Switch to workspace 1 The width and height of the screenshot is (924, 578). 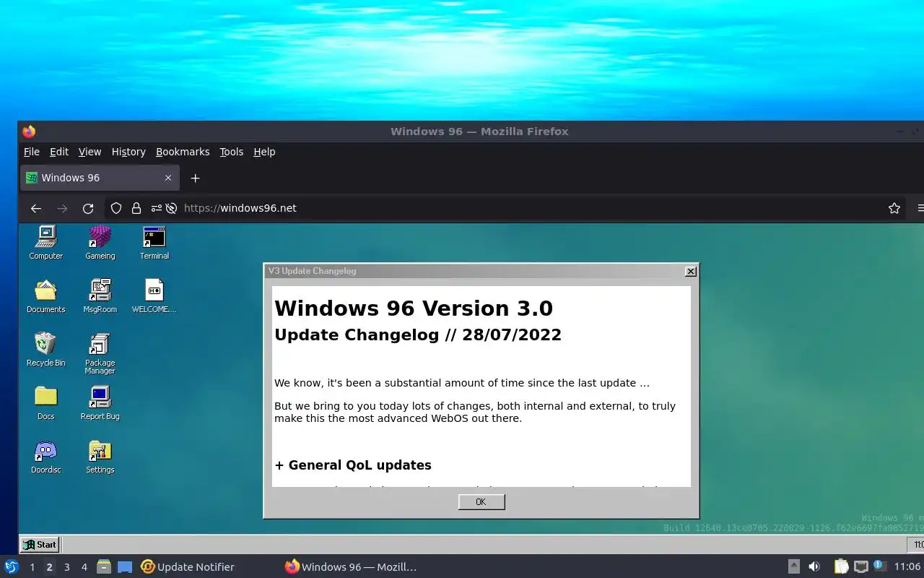(x=32, y=567)
